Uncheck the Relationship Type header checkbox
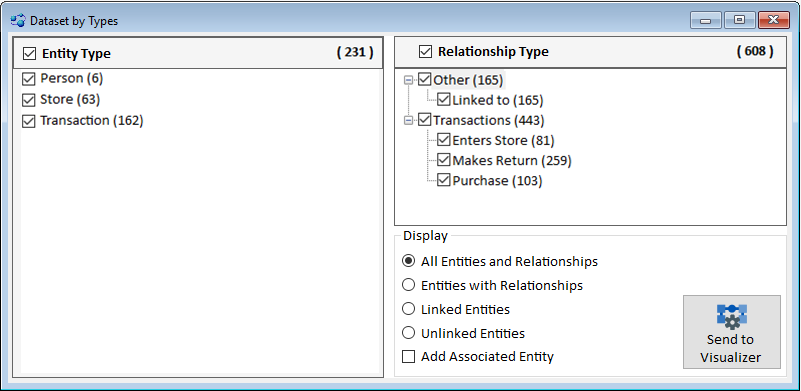 point(426,52)
